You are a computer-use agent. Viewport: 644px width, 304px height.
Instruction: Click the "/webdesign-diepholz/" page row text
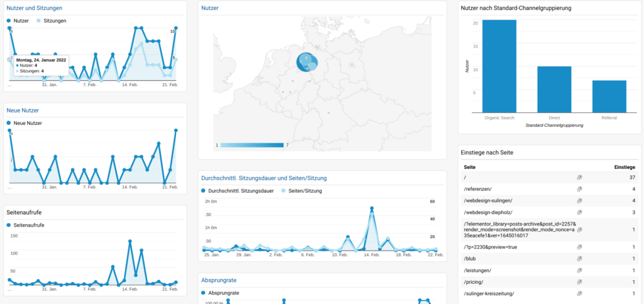click(x=488, y=212)
